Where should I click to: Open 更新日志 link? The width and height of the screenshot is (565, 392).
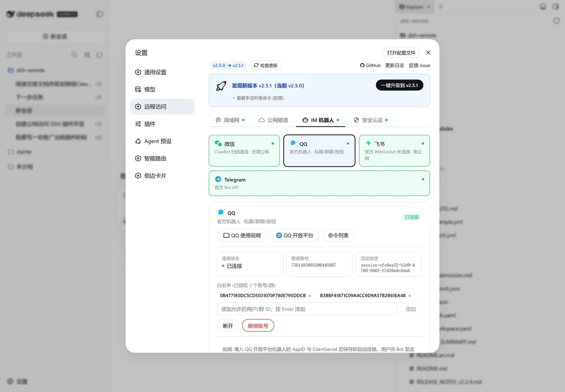(x=394, y=65)
